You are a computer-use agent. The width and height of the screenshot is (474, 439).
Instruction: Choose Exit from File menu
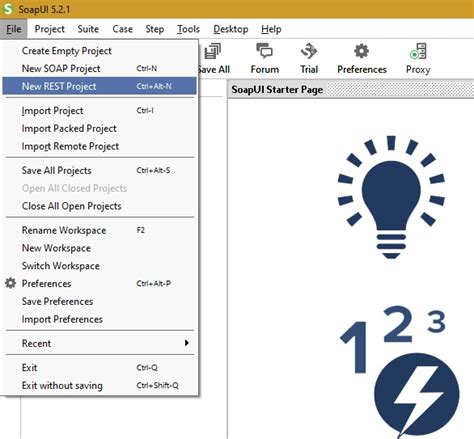(99, 367)
